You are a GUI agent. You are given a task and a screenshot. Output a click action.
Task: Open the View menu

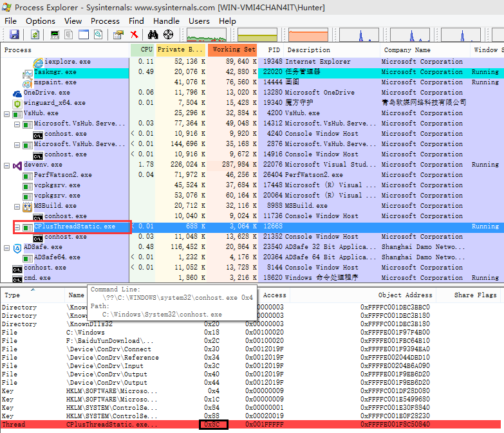[x=73, y=21]
